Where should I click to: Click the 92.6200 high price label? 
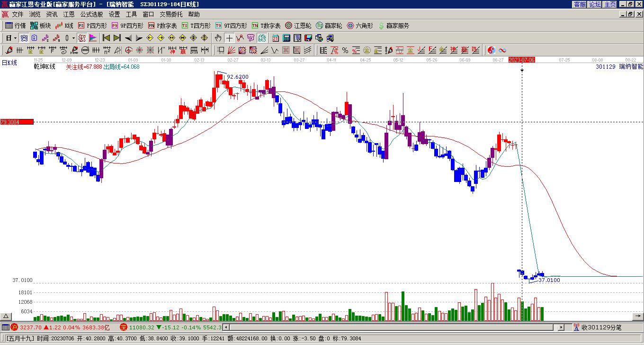[238, 77]
